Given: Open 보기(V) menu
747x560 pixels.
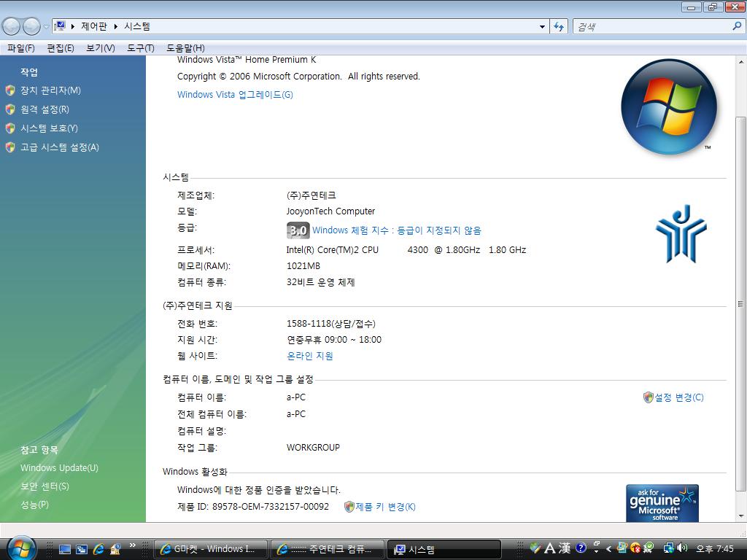Looking at the screenshot, I should [x=101, y=48].
